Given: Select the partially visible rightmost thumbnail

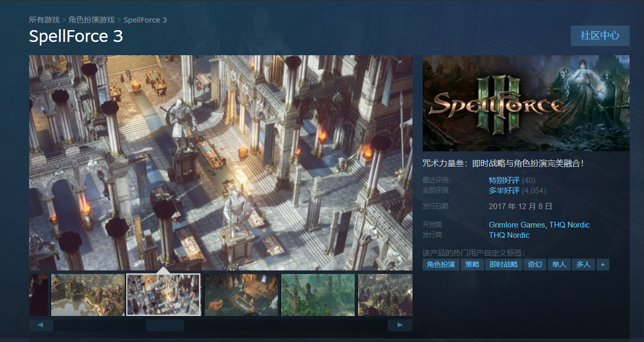Looking at the screenshot, I should [x=385, y=295].
